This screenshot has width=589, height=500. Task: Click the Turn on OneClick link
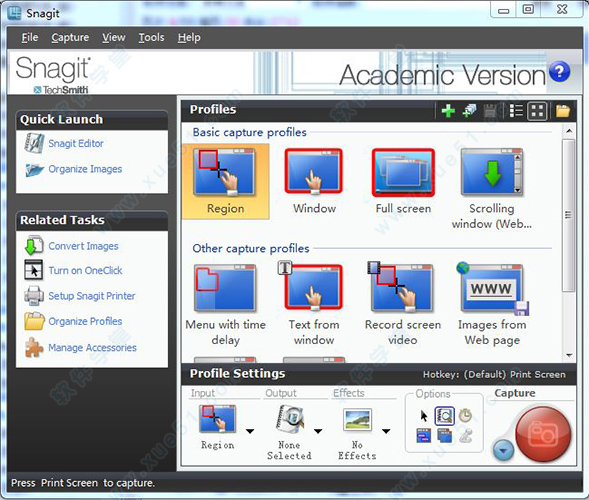[x=85, y=270]
